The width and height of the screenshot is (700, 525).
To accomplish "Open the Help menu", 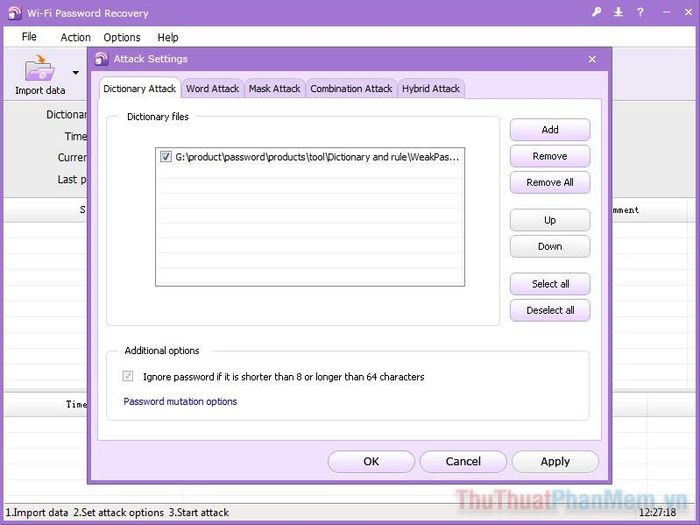I will [168, 38].
